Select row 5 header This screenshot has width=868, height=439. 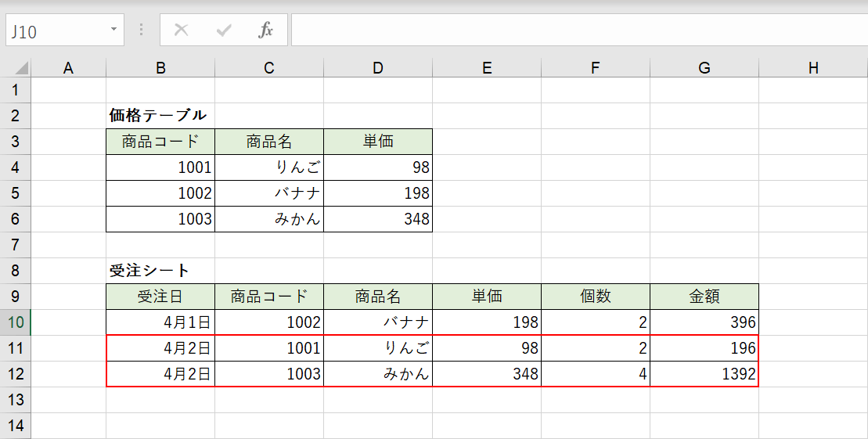pos(15,193)
